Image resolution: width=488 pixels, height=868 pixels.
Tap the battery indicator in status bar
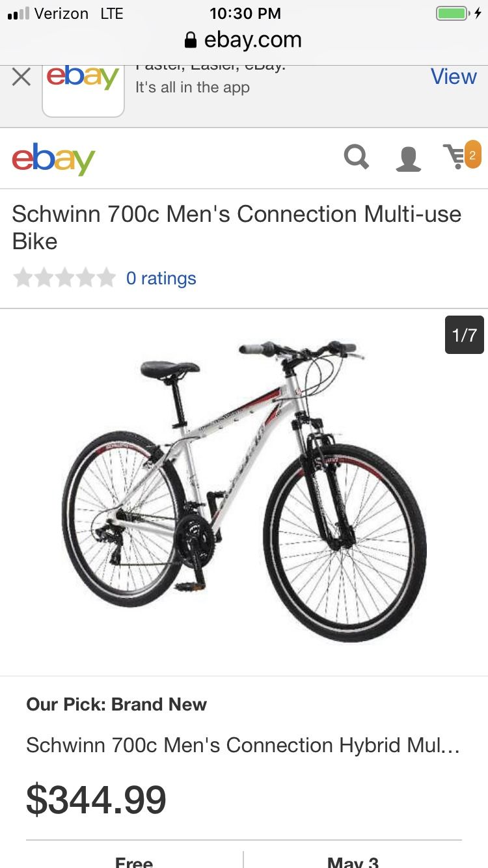452,14
